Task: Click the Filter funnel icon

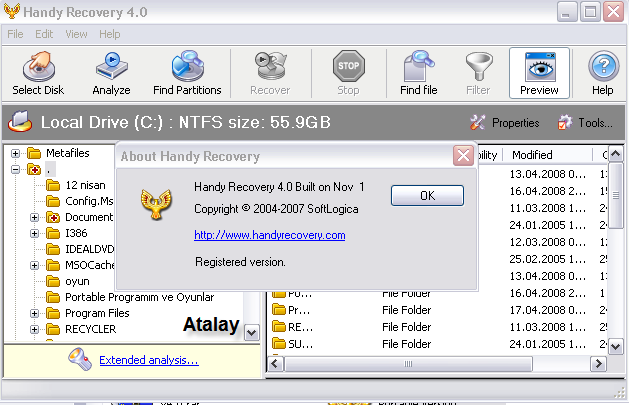Action: [479, 67]
